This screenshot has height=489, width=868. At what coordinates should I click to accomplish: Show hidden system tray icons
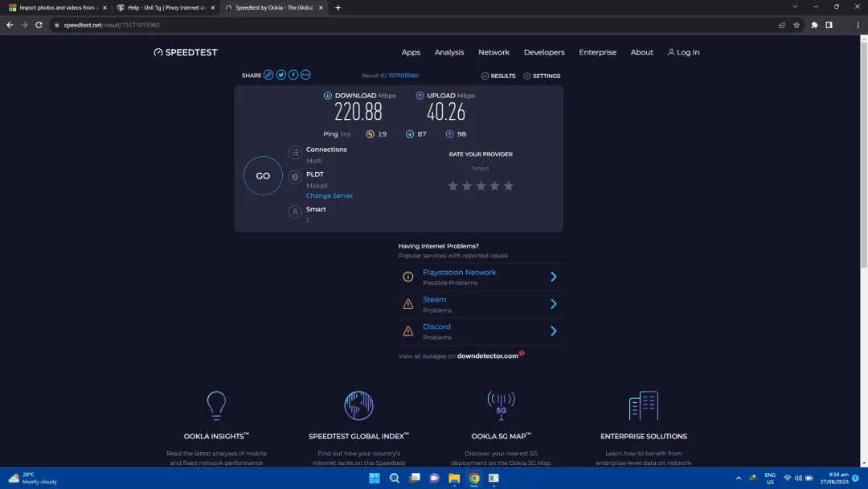click(x=739, y=478)
